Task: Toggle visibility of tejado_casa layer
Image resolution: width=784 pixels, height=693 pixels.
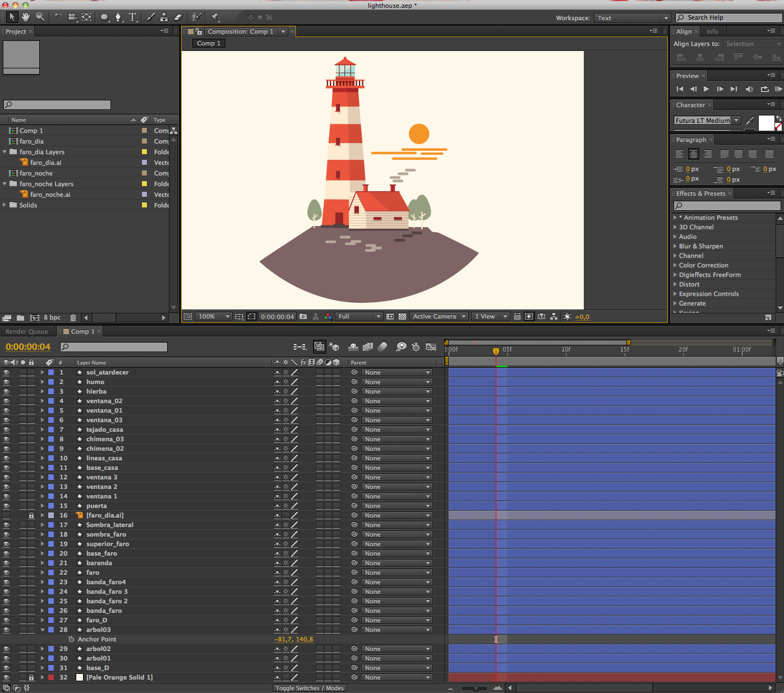Action: coord(6,429)
